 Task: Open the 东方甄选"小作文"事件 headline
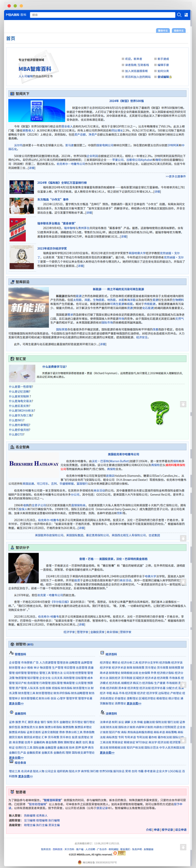(53, 199)
